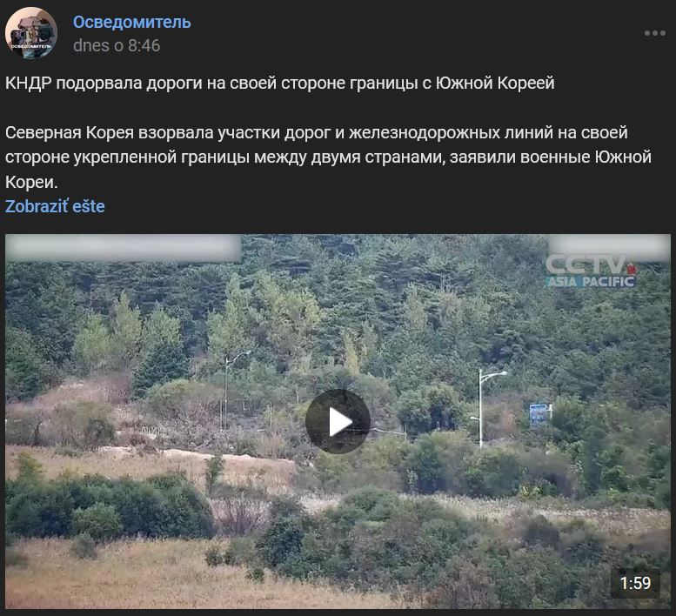Click the CCTV Asia Pacific watermark logo
Image resolution: width=676 pixels, height=616 pixels.
tap(591, 271)
